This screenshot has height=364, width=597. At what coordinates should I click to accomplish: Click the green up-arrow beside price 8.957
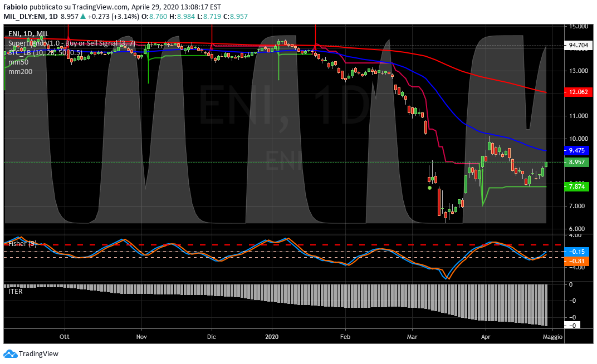coord(83,17)
